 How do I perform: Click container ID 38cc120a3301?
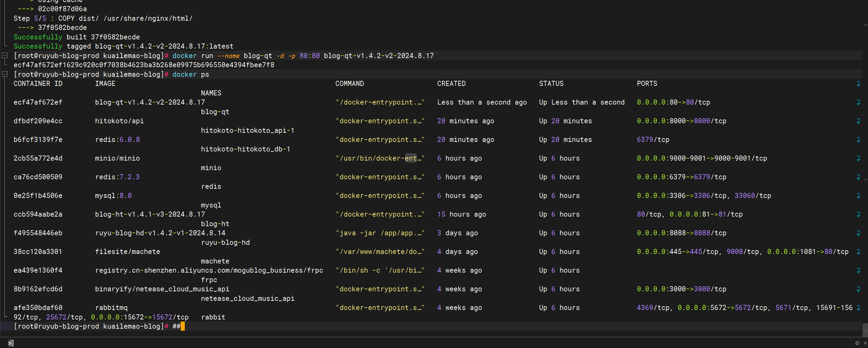coord(38,252)
